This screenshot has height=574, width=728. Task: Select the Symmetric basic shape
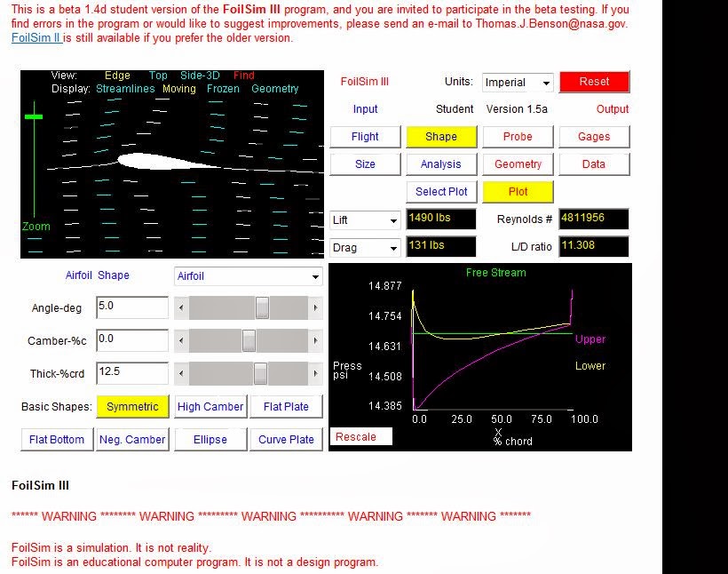coord(132,406)
